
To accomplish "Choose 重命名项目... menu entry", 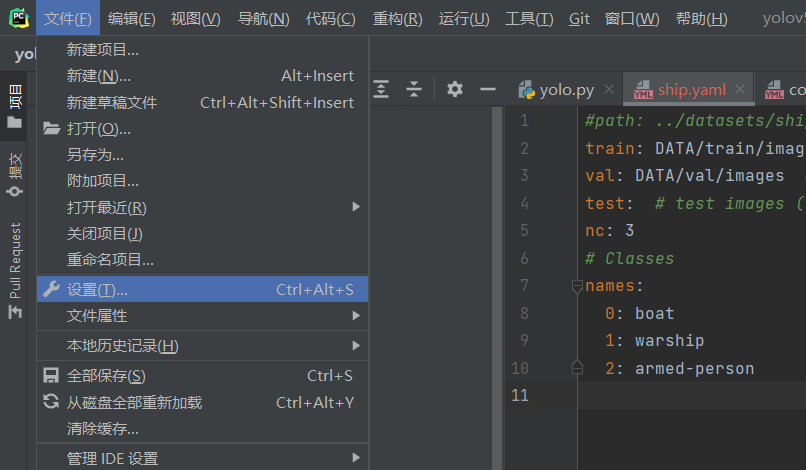I will (203, 260).
